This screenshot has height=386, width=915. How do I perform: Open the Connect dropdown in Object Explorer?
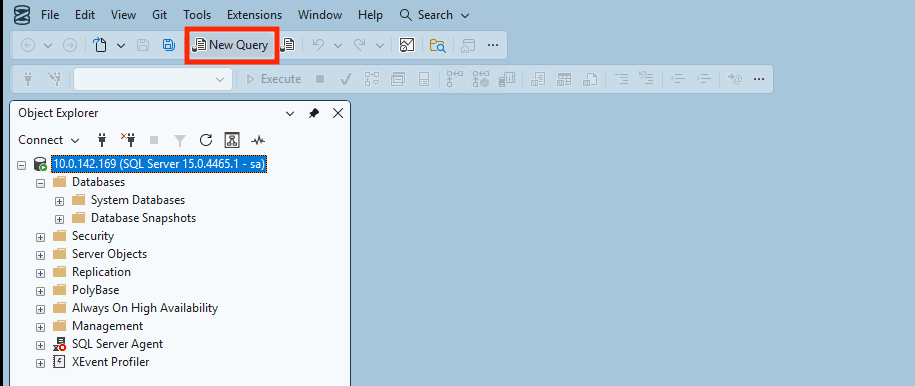tap(48, 140)
